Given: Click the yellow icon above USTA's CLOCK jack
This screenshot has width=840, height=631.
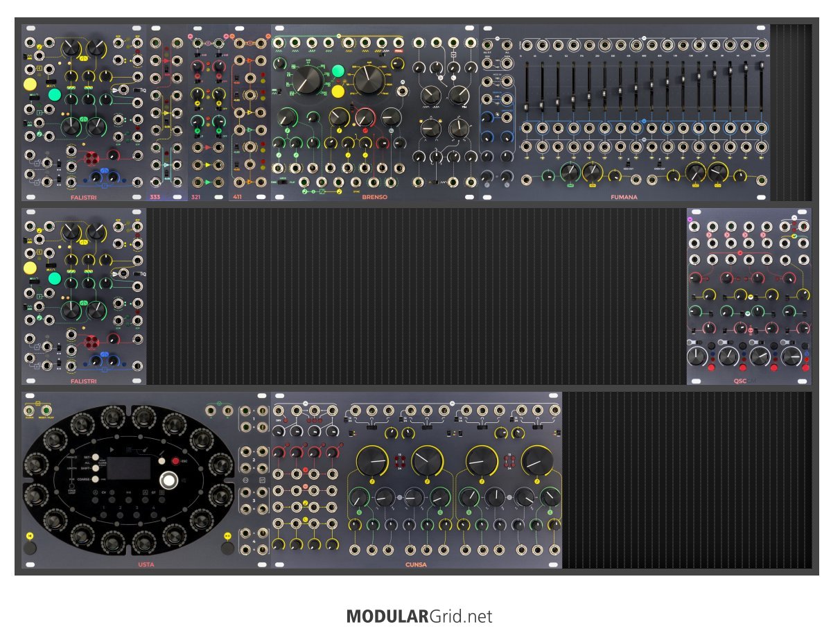Looking at the screenshot, I should pyautogui.click(x=38, y=404).
